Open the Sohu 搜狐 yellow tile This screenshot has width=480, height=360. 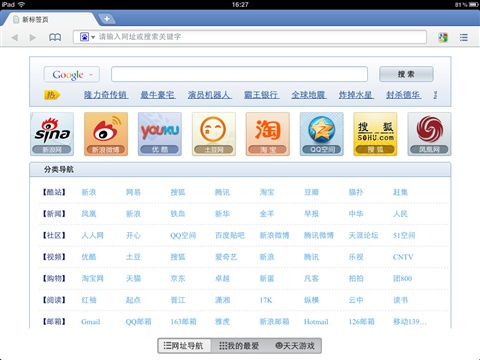tap(375, 134)
